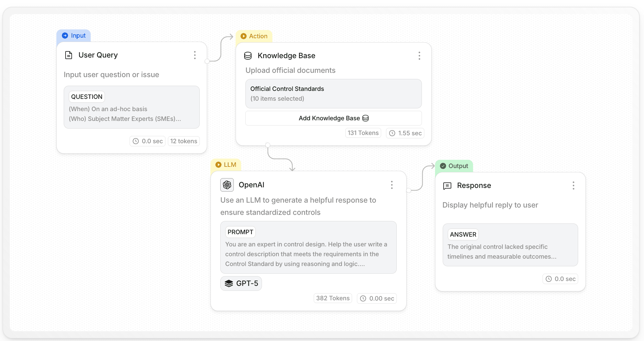The width and height of the screenshot is (644, 341).
Task: Select the Official Control Standards document set
Action: click(x=333, y=94)
